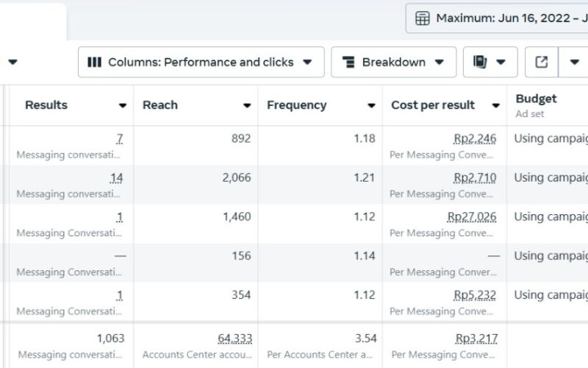
Task: Click the dropdown caret at far left toolbar
Action: click(12, 63)
